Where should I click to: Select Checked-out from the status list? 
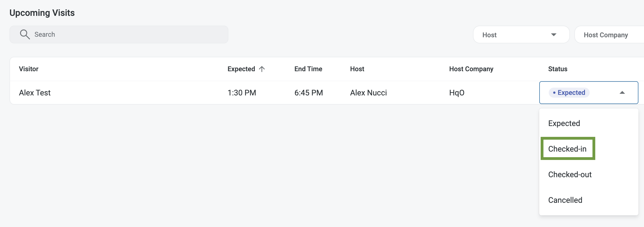pyautogui.click(x=570, y=174)
